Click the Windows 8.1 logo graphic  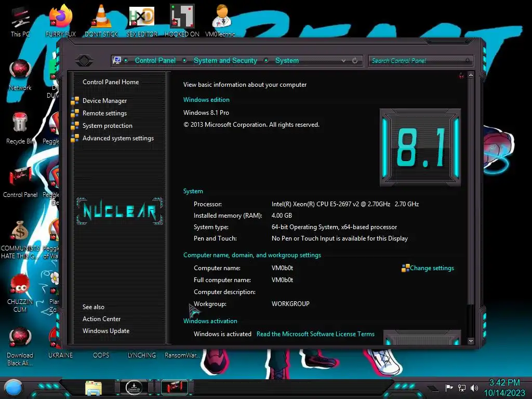[420, 147]
